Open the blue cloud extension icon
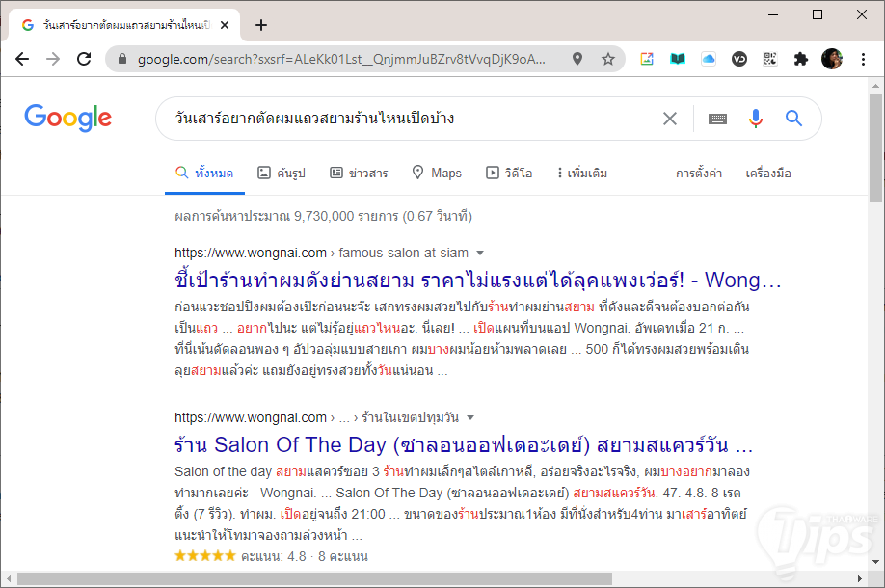This screenshot has width=885, height=588. tap(709, 59)
